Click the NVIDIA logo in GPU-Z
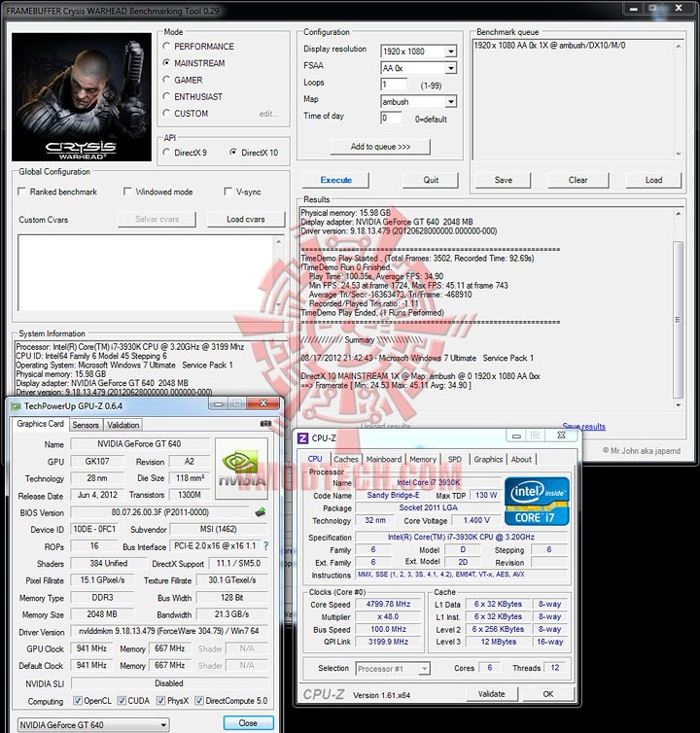 [241, 469]
